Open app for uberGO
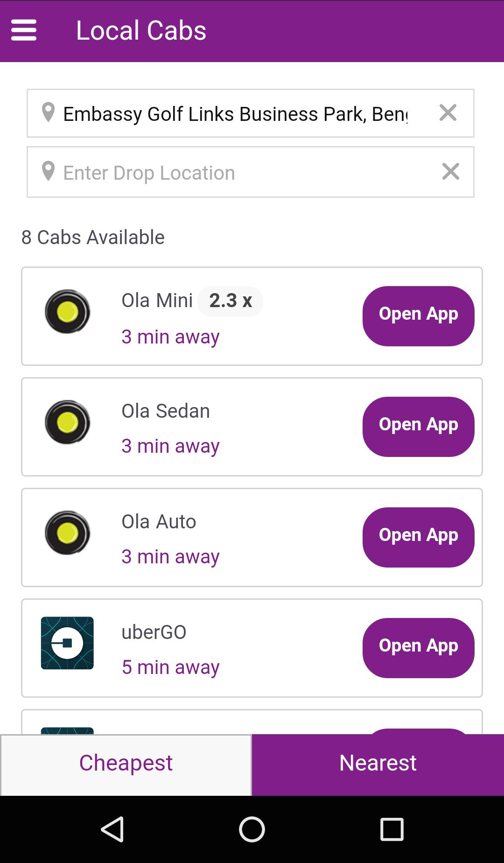 pos(418,648)
